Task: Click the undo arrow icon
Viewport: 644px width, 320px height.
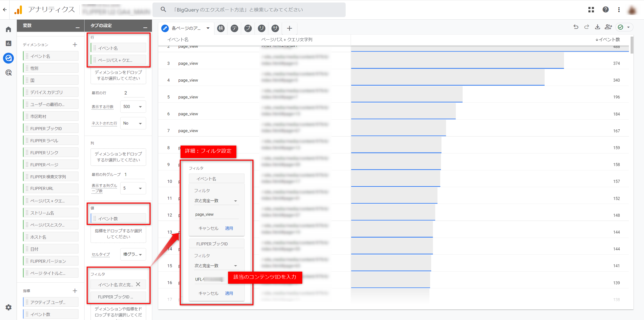Action: click(x=576, y=27)
